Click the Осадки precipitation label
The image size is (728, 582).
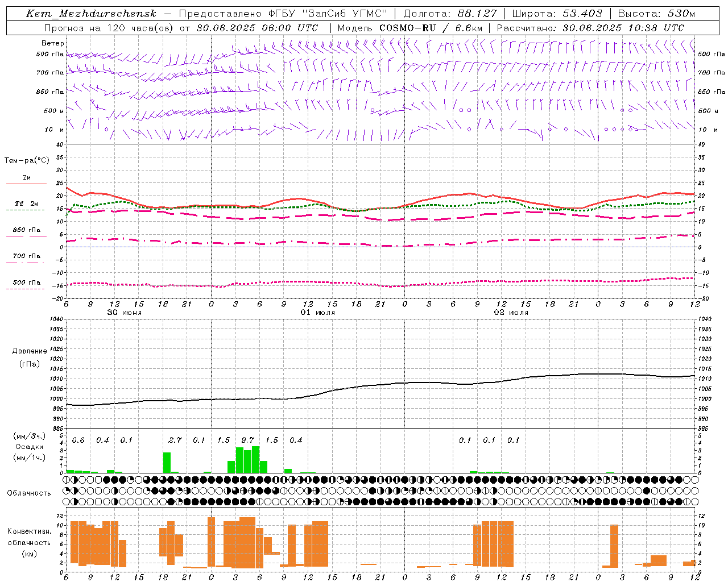pyautogui.click(x=30, y=447)
